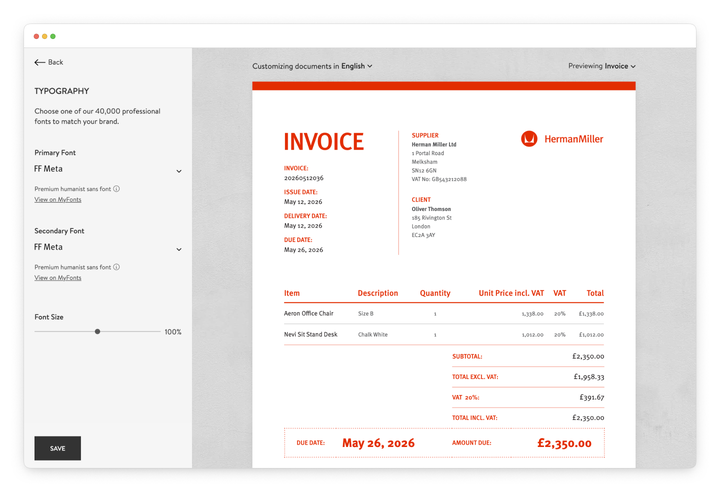
Task: Click the green macOS fullscreen button
Action: click(x=53, y=36)
